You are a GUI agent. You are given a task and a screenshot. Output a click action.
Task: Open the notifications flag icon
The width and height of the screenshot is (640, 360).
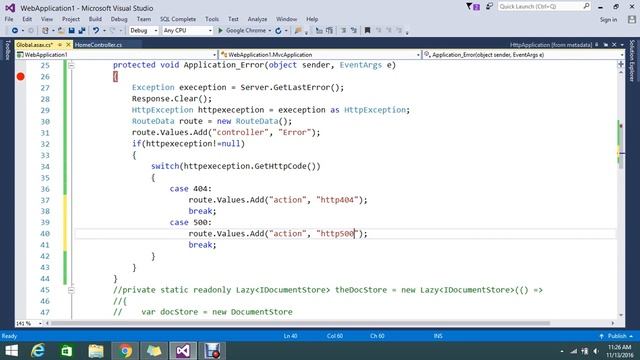coord(473,6)
